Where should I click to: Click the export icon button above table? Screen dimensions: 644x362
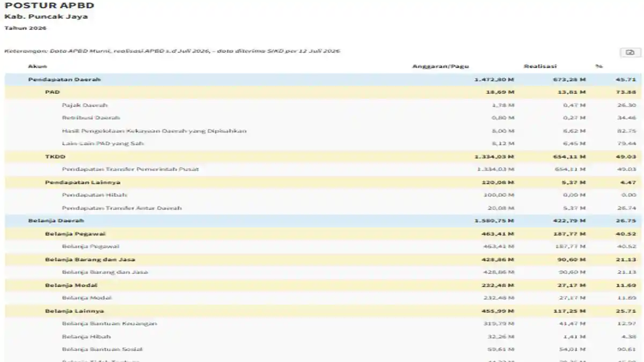pos(631,53)
